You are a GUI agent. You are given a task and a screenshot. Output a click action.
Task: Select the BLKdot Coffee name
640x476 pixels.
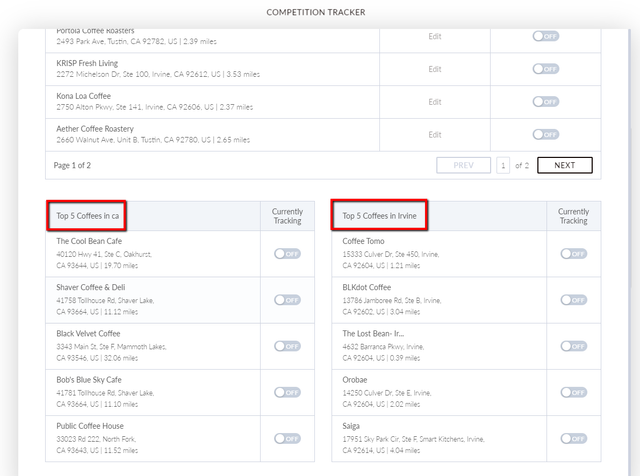pos(367,287)
